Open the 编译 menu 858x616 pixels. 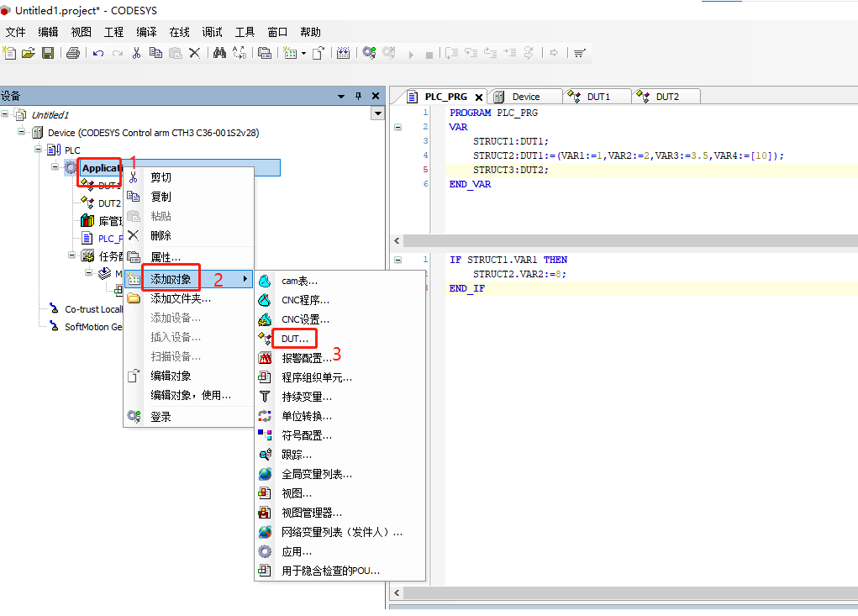pyautogui.click(x=147, y=32)
